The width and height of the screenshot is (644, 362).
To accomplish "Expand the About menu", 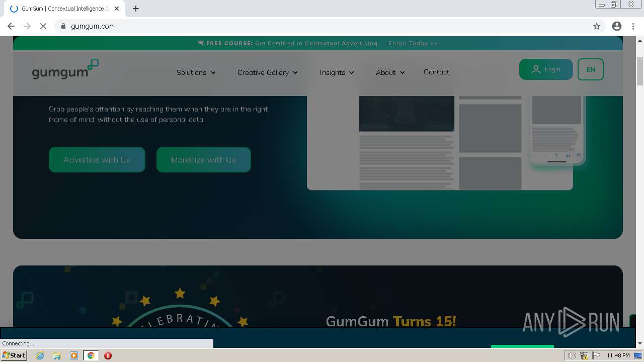I will 390,72.
